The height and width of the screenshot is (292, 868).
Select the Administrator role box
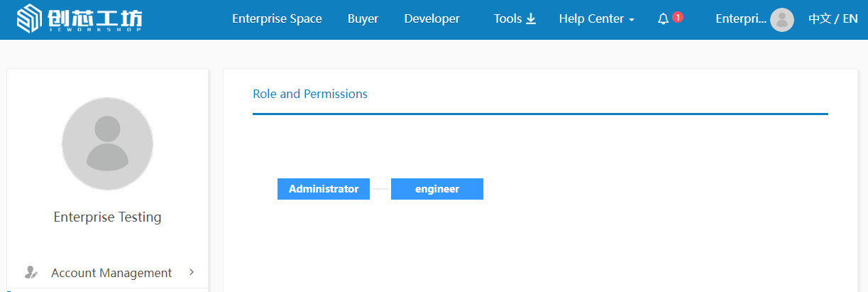coord(324,189)
